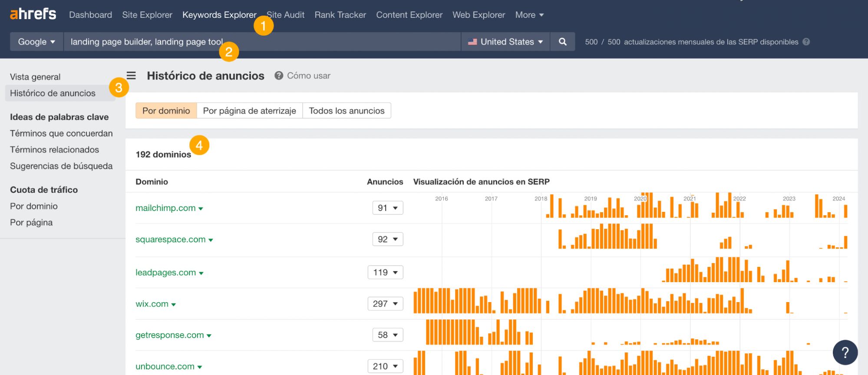Select Histórico de anuncios in sidebar
868x375 pixels.
click(60, 93)
